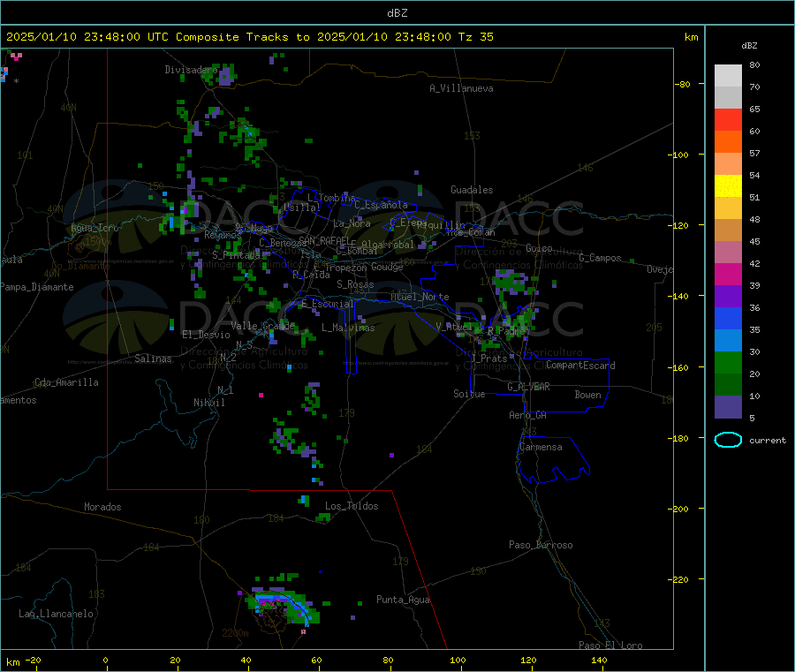Viewport: 795px width, 672px height.
Task: Click the 'S_Rosas' map label
Action: point(355,284)
